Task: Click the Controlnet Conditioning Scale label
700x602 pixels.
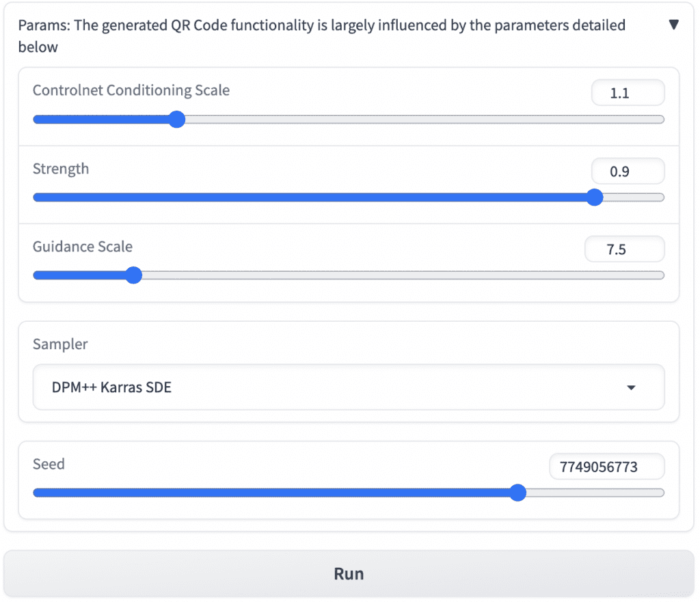Action: point(131,90)
